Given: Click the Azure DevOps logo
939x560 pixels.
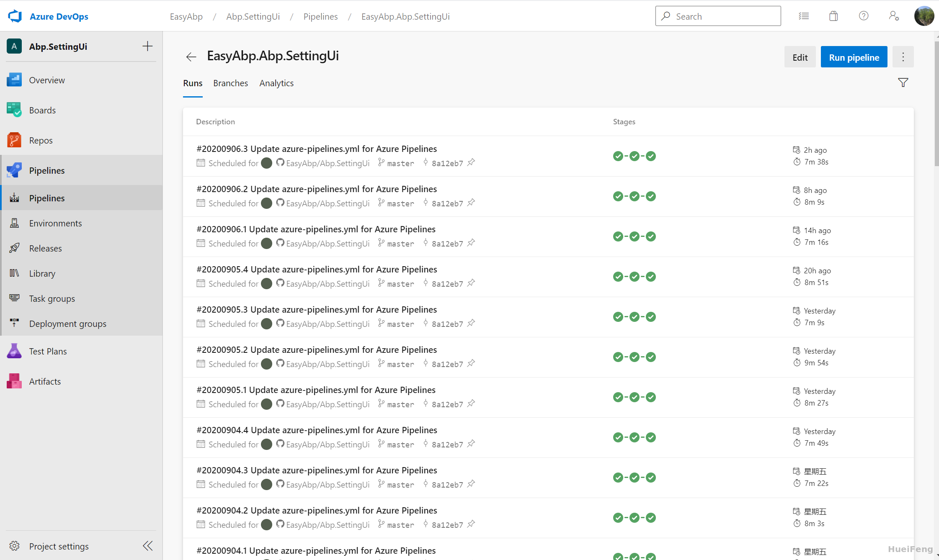Looking at the screenshot, I should [x=15, y=16].
